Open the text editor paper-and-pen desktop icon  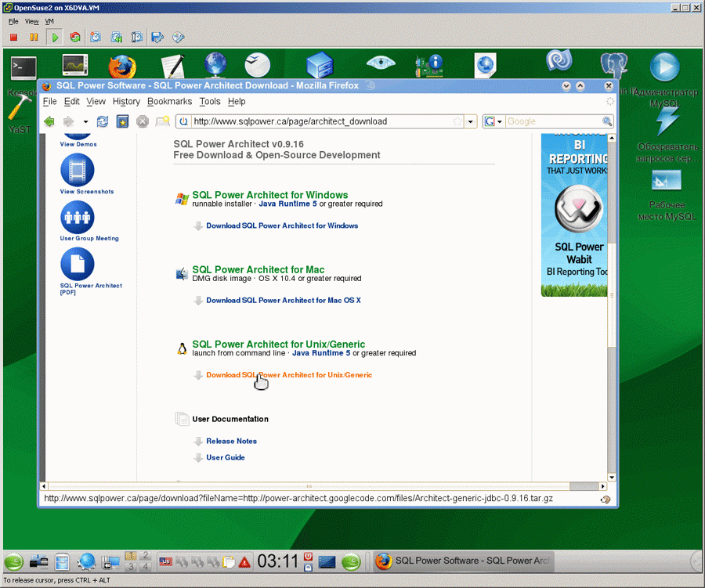174,67
